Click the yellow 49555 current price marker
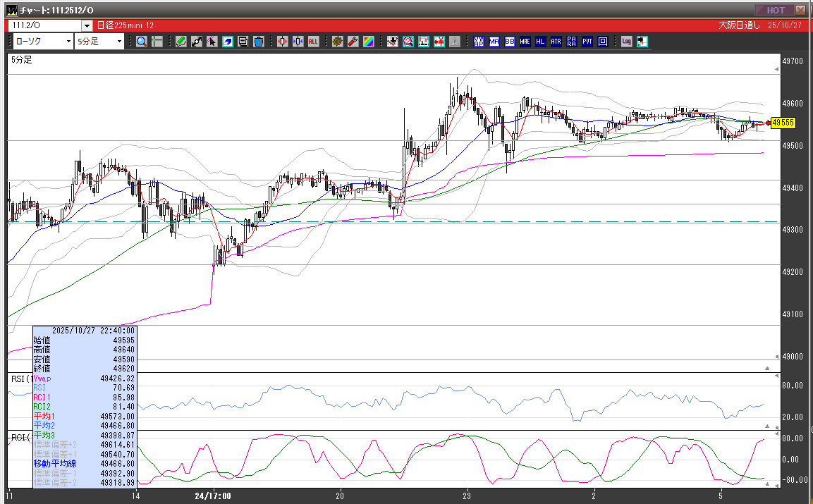The height and width of the screenshot is (504, 813). point(783,123)
